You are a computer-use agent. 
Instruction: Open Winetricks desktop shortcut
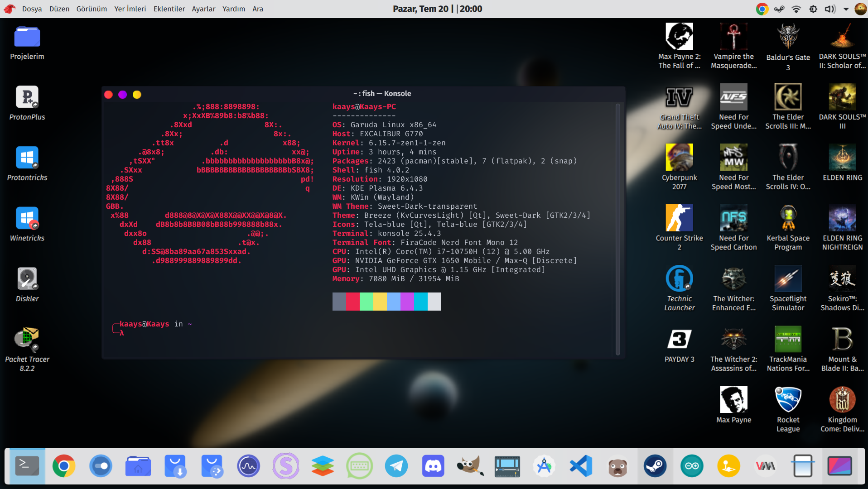[27, 225]
